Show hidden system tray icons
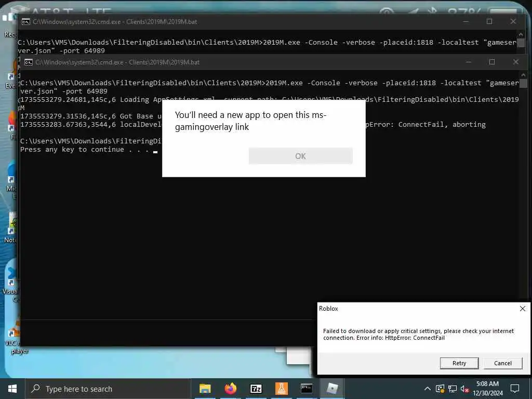This screenshot has width=532, height=399. click(428, 389)
